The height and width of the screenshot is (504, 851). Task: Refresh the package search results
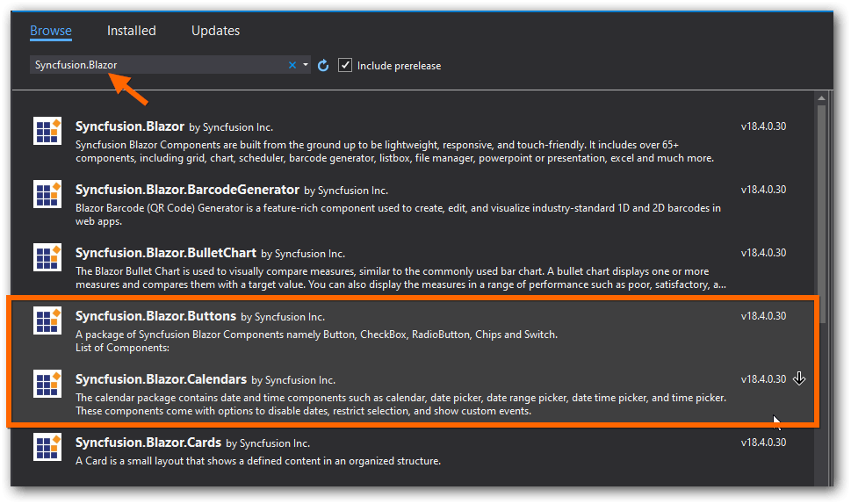[x=323, y=66]
